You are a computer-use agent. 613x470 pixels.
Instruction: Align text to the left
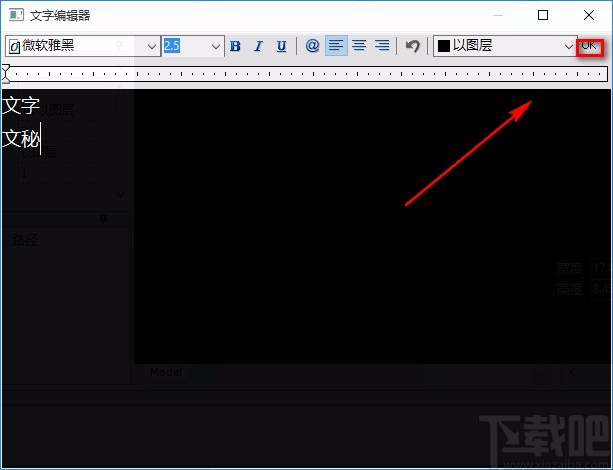[x=336, y=46]
